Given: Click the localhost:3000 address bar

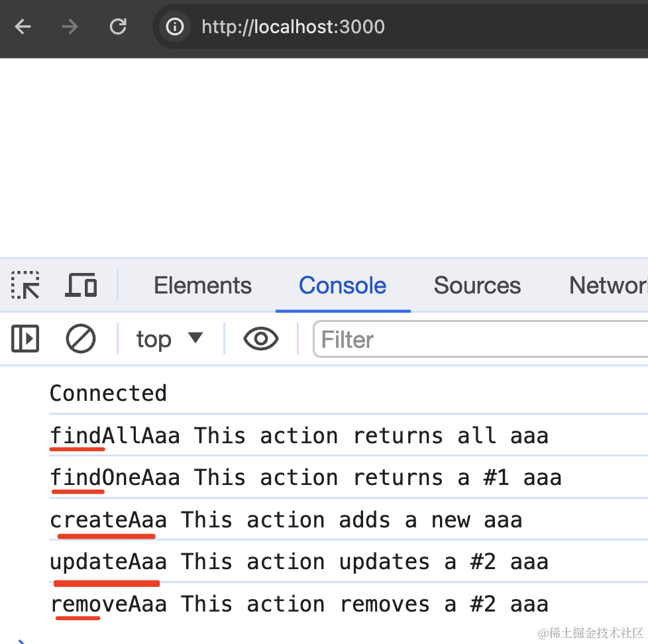Looking at the screenshot, I should point(398,27).
